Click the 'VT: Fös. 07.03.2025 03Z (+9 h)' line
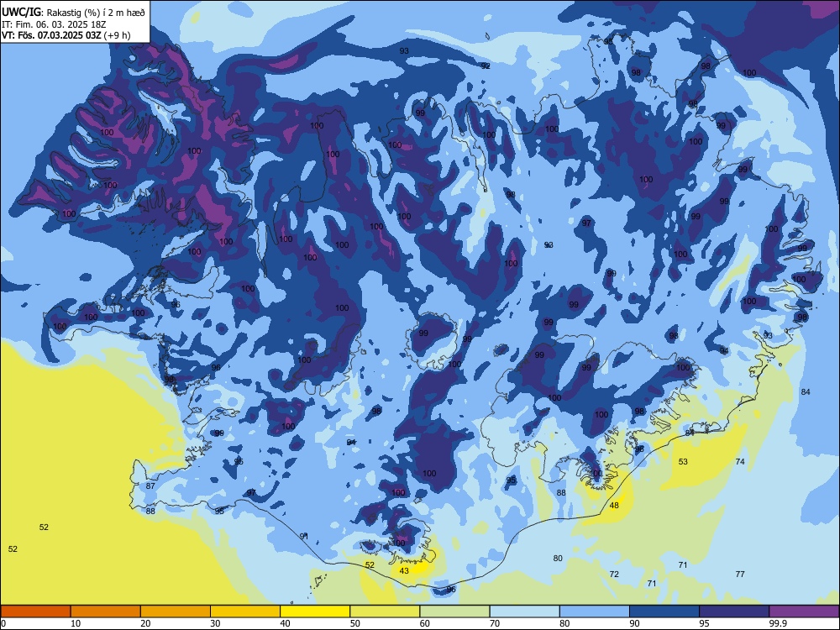The height and width of the screenshot is (630, 840). click(x=66, y=35)
